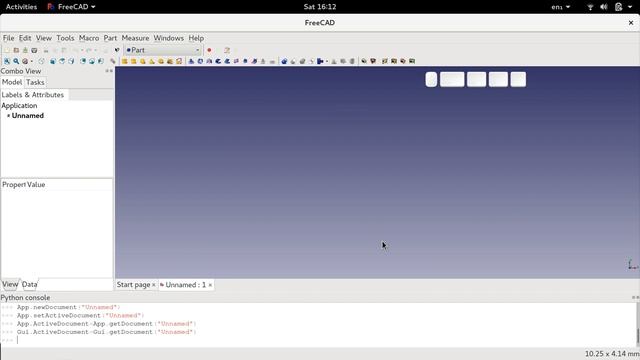Open the Create primitives tool
The image size is (640, 360).
(x=170, y=61)
